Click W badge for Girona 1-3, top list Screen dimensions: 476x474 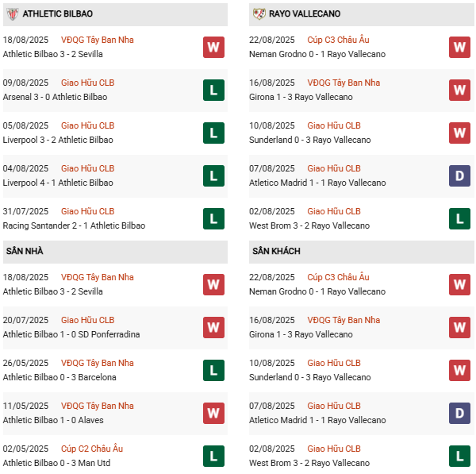click(460, 90)
